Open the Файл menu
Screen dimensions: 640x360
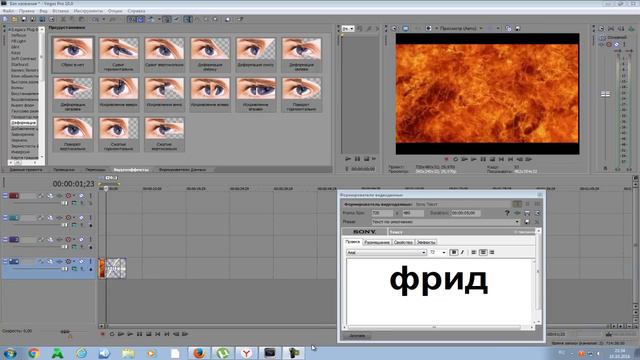[8, 11]
